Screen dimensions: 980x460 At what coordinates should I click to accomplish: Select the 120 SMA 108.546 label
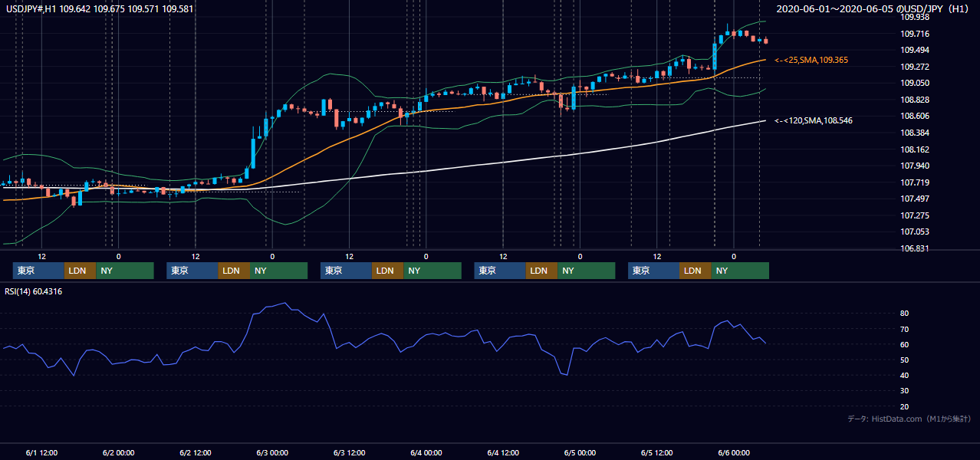pyautogui.click(x=814, y=120)
